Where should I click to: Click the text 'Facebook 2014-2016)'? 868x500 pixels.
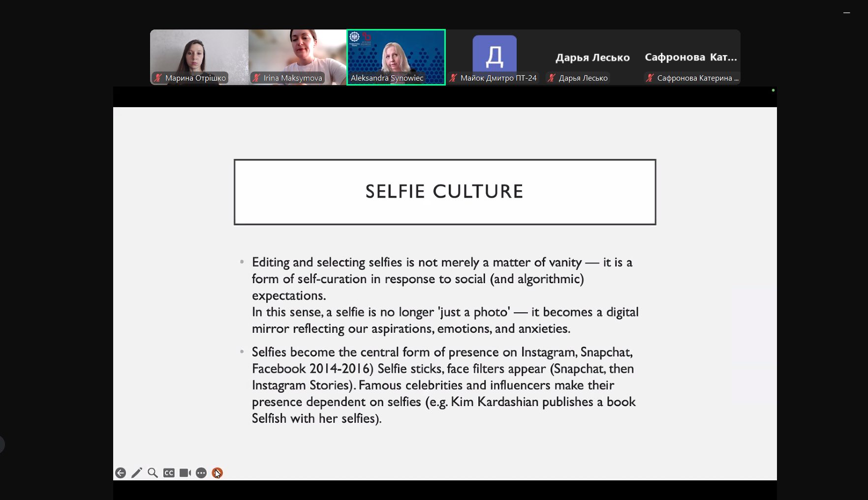coord(313,369)
